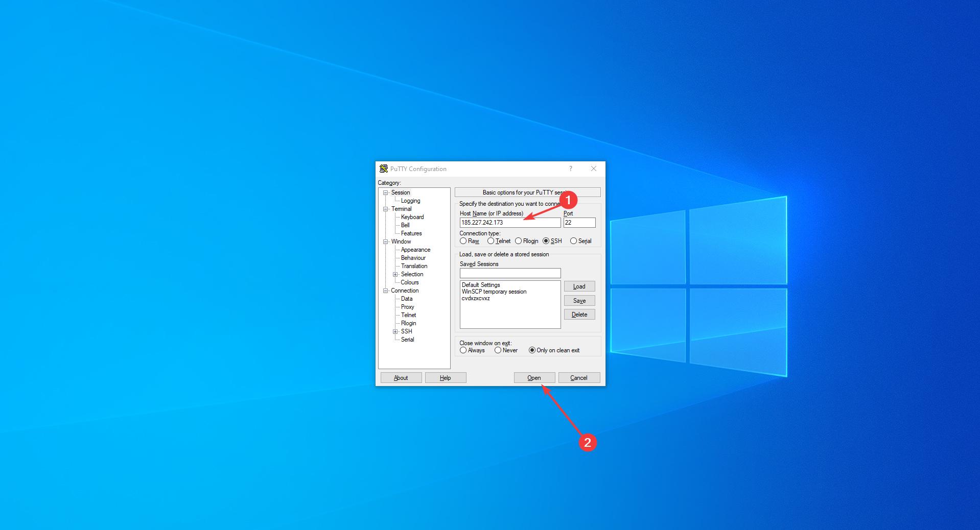Screen dimensions: 980x530
Task: Open the Features category
Action: (x=411, y=233)
